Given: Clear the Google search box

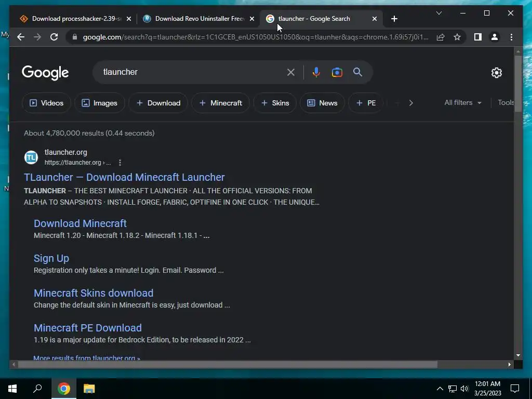Looking at the screenshot, I should pos(291,72).
